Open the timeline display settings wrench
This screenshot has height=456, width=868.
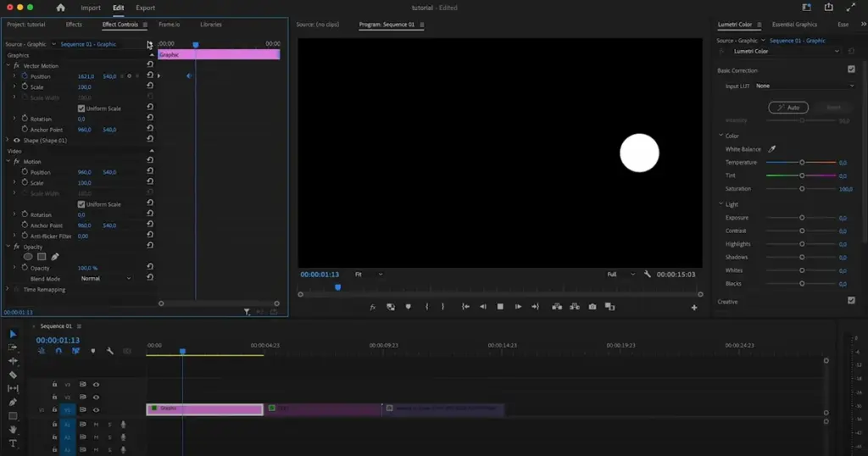point(109,351)
